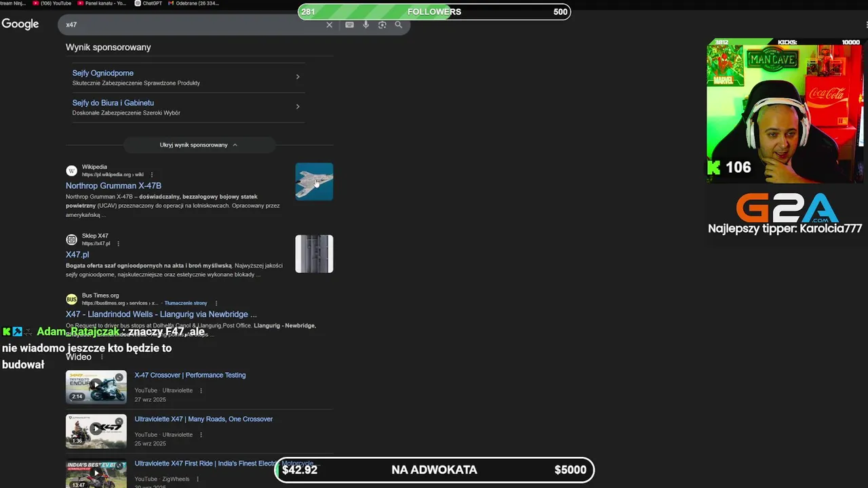This screenshot has height=488, width=868.
Task: Switch to the Odebrane Gmail tab
Action: [x=193, y=3]
